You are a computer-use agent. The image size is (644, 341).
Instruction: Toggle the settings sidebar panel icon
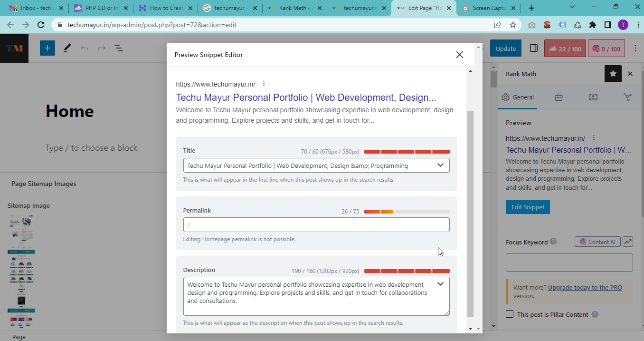(533, 49)
